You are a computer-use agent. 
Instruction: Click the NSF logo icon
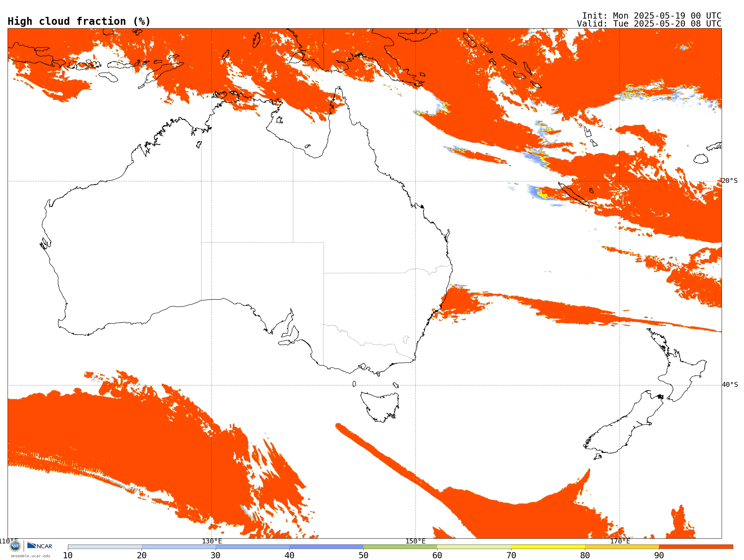15,546
